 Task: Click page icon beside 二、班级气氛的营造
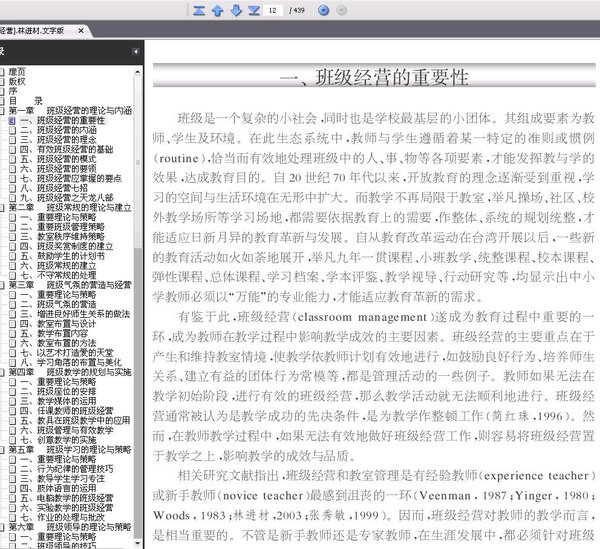pos(13,305)
